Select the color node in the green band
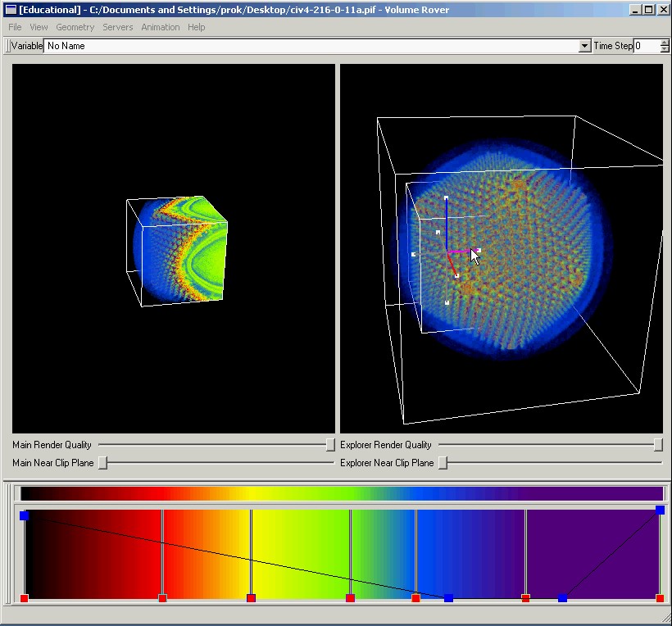Viewport: 672px width, 626px height. tap(350, 598)
